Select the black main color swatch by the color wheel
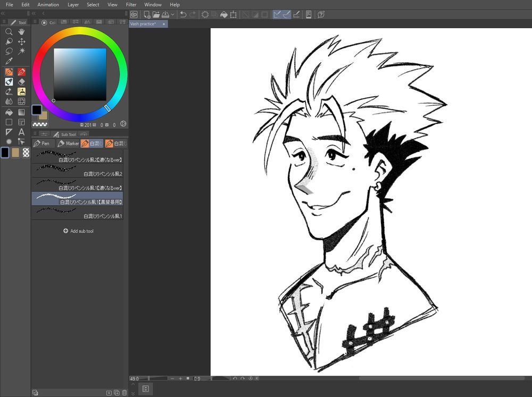This screenshot has width=532, height=397. [37, 109]
